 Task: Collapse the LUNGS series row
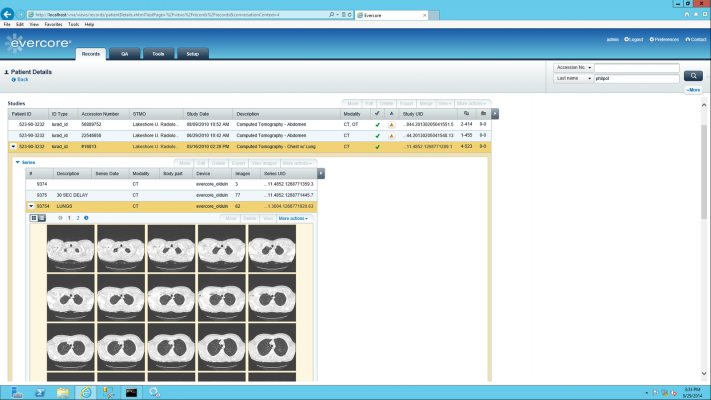pyautogui.click(x=30, y=206)
